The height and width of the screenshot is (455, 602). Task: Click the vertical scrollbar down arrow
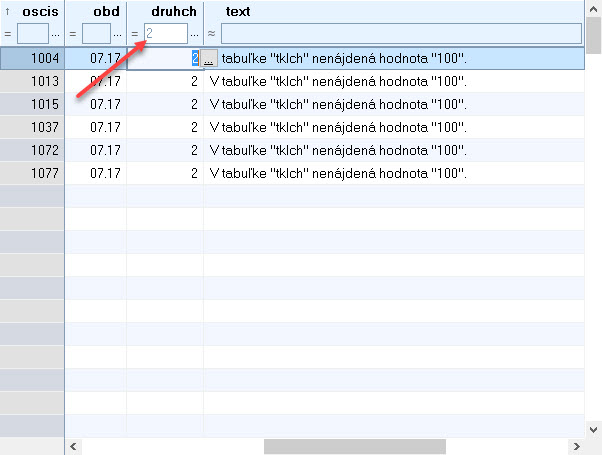tap(593, 428)
